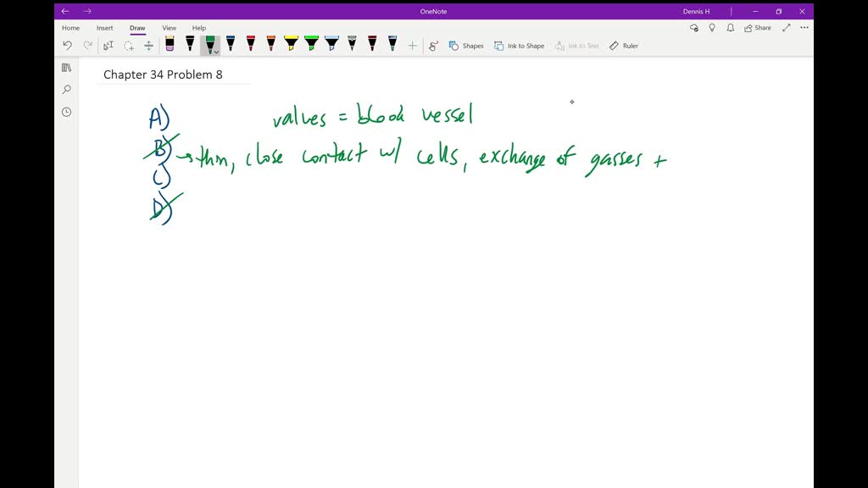This screenshot has width=868, height=488.
Task: Open the search magnifier in sidebar
Action: click(x=66, y=90)
